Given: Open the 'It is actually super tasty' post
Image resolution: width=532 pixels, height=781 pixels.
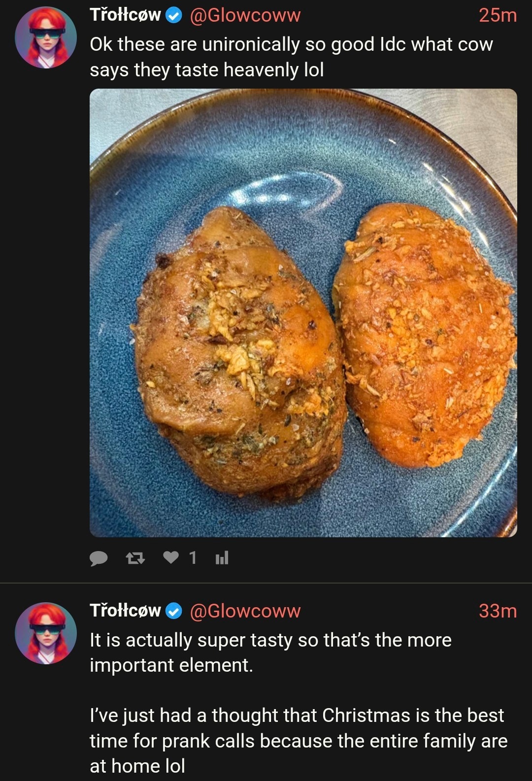Looking at the screenshot, I should tap(270, 652).
